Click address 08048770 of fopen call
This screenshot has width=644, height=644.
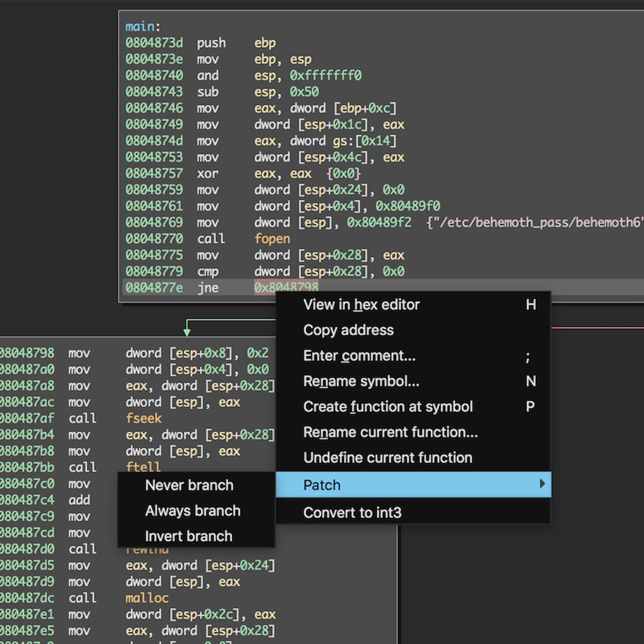point(154,239)
